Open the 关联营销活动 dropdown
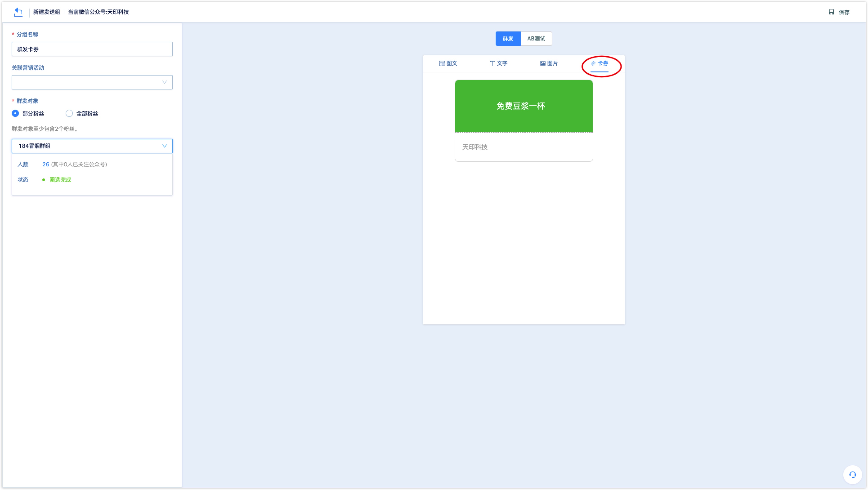868x490 pixels. click(92, 82)
